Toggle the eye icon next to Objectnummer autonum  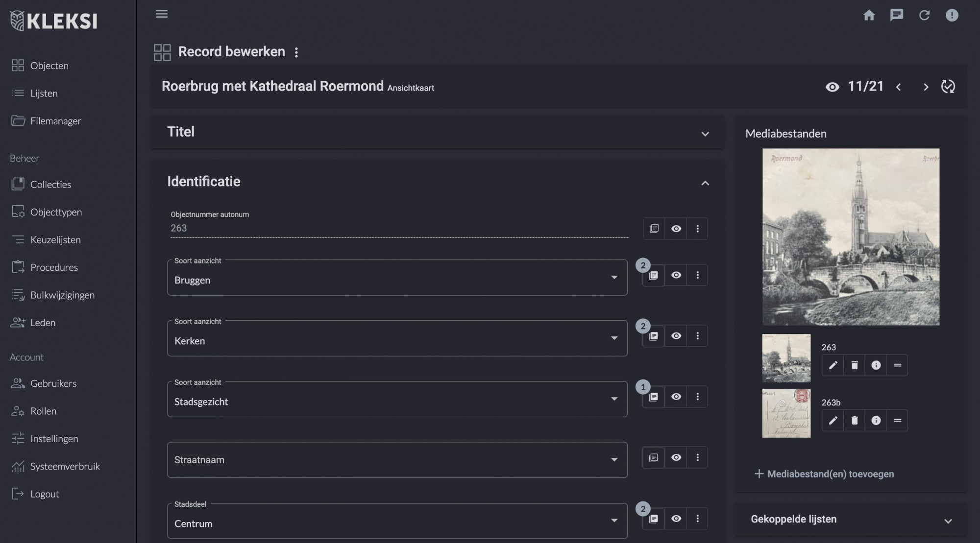pos(676,229)
